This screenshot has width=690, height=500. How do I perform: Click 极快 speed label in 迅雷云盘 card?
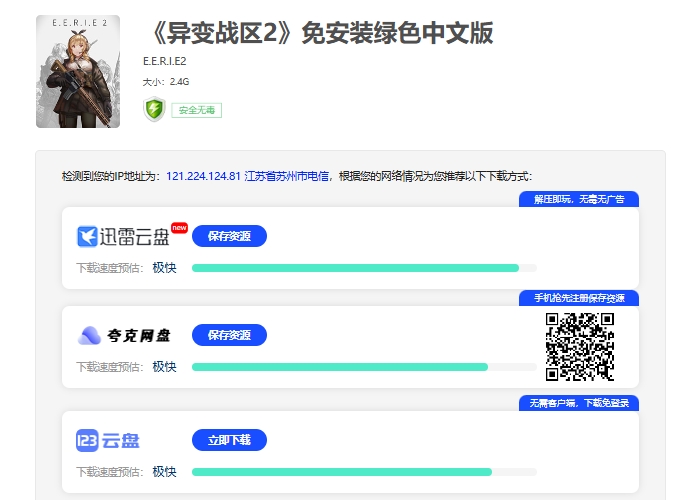click(x=164, y=268)
